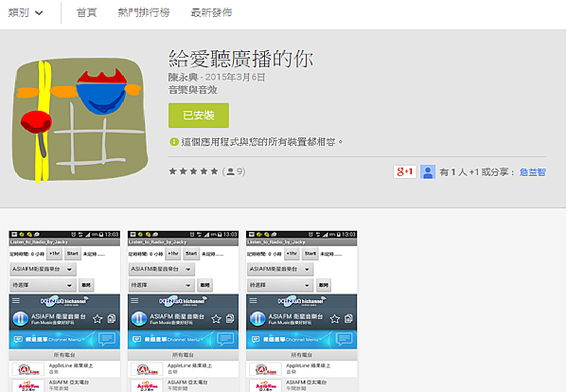Open the third app screenshot thumbnail
568x392 pixels.
click(x=301, y=312)
